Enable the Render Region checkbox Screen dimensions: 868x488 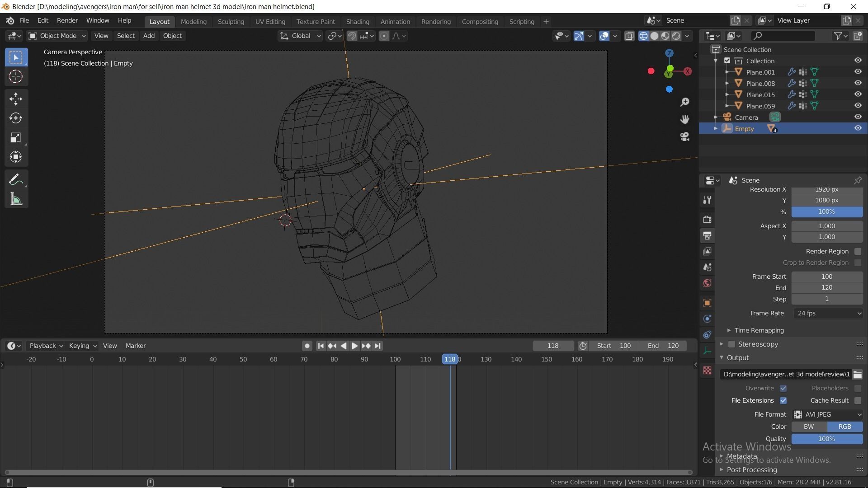pyautogui.click(x=858, y=251)
